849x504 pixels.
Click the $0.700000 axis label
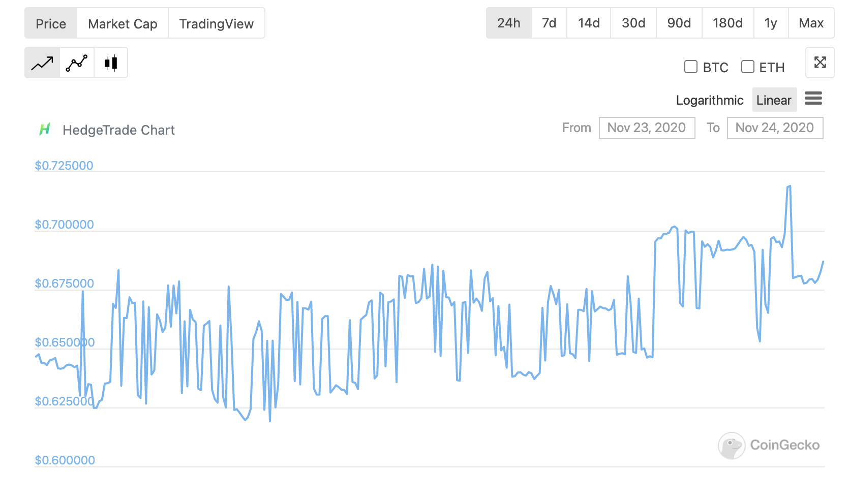(x=64, y=225)
